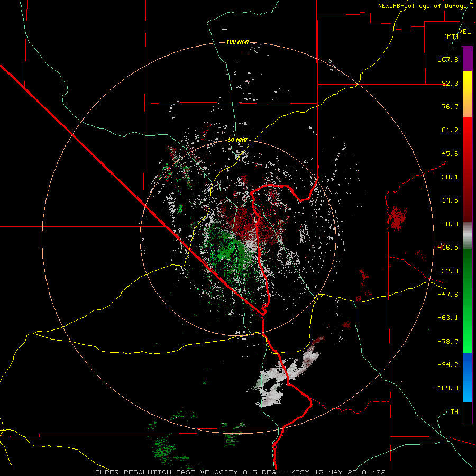Select the 14.5 legend value
This screenshot has height=476, width=476.
click(x=450, y=200)
